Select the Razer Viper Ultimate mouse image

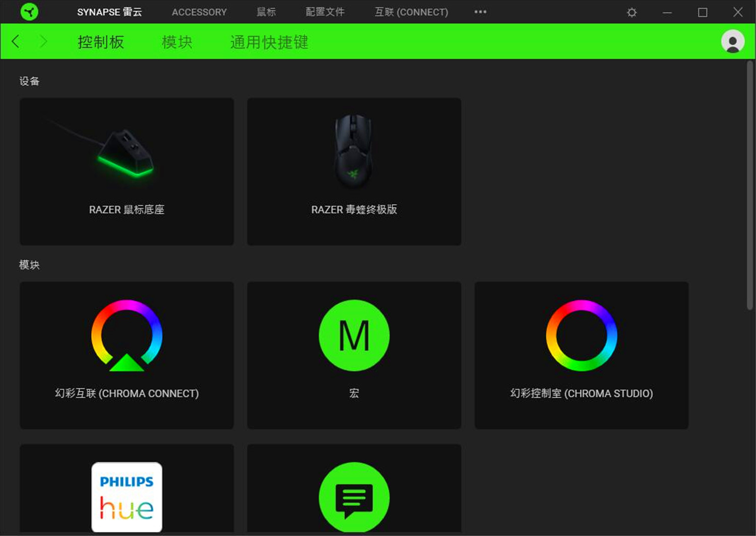click(354, 150)
